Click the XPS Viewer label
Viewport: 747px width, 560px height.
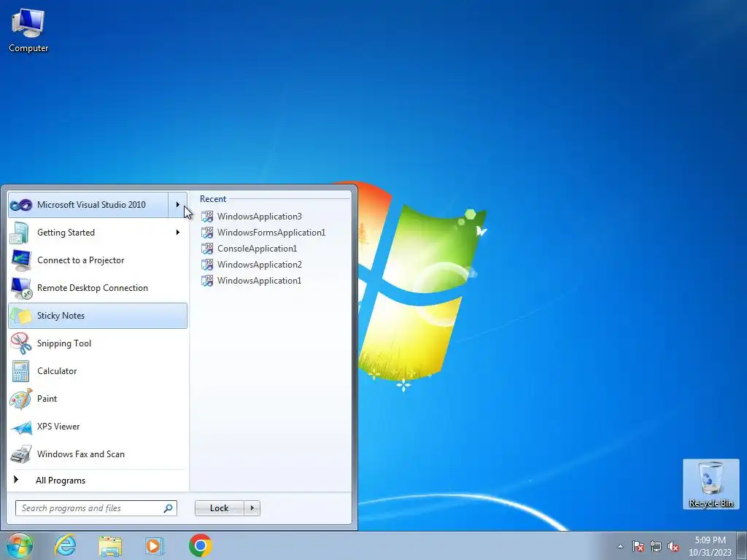58,427
